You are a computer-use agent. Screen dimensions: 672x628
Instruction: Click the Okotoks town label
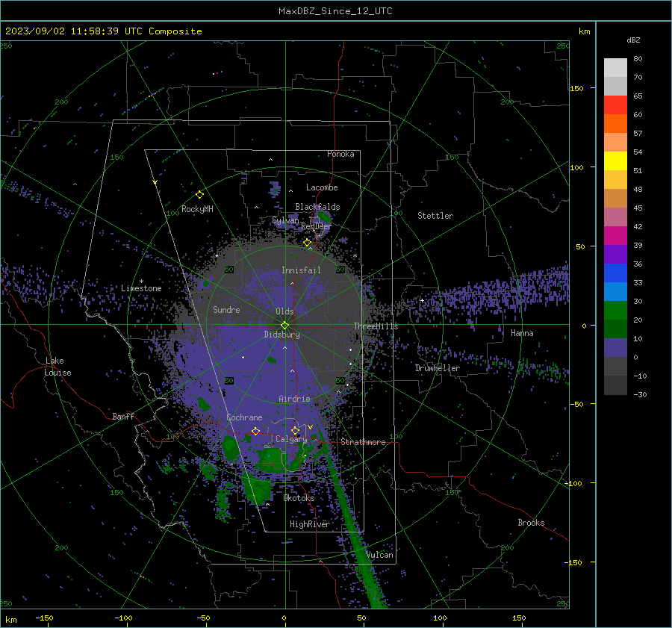(x=299, y=498)
